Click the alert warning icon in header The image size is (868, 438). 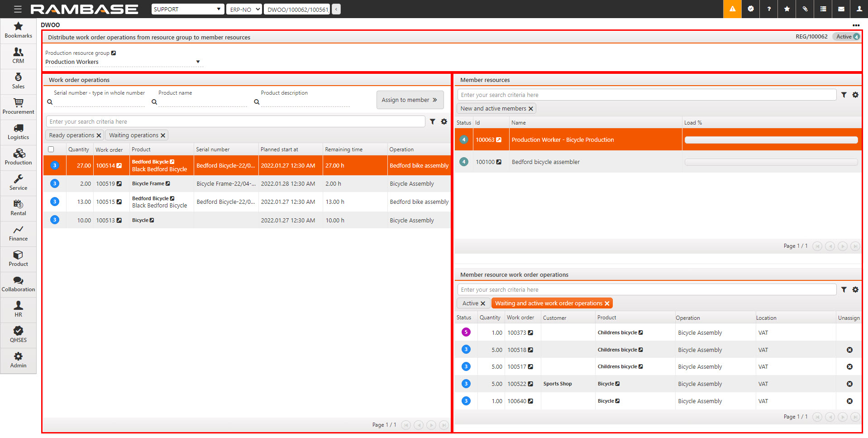coord(732,9)
